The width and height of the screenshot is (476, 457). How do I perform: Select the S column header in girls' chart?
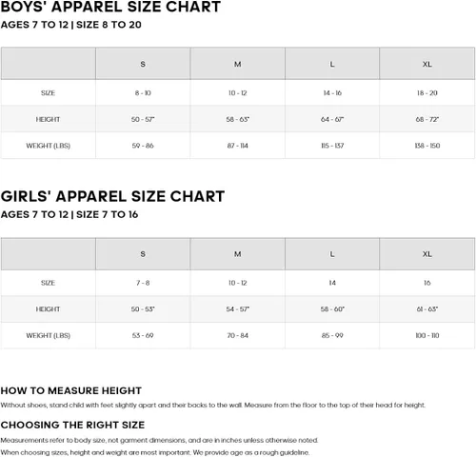click(143, 254)
